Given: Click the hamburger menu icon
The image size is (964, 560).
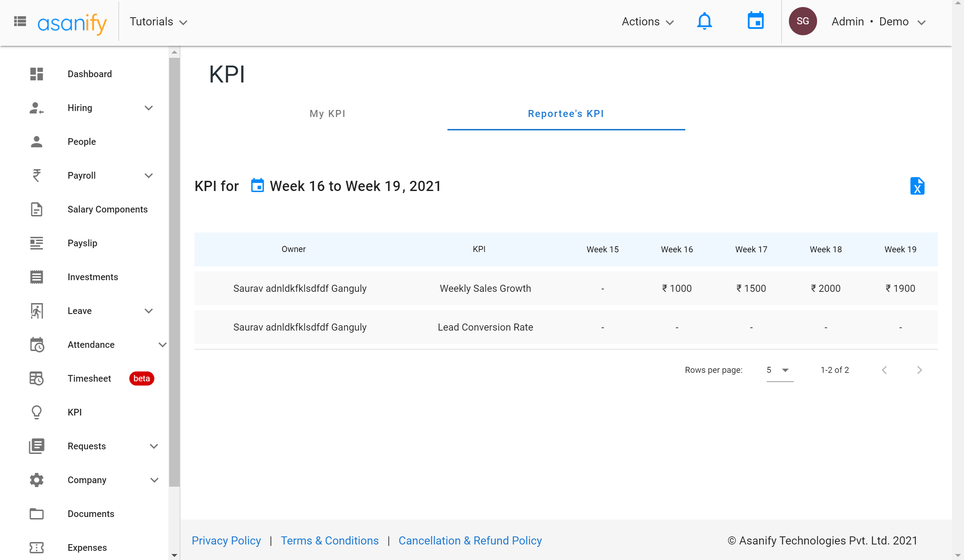Looking at the screenshot, I should (x=20, y=21).
